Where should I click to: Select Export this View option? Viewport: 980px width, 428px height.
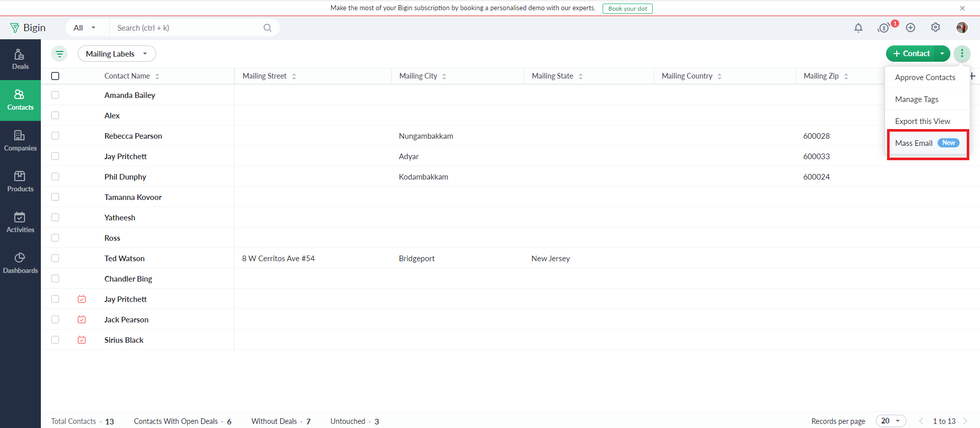(922, 121)
